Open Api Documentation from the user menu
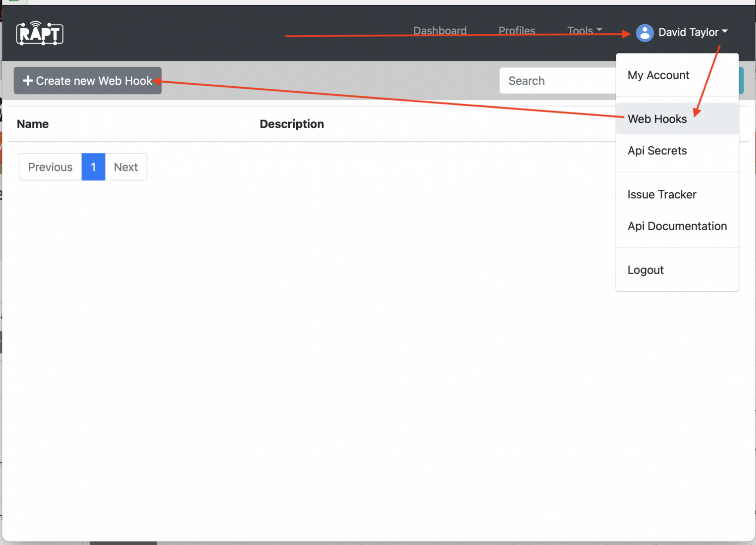756x545 pixels. [677, 227]
